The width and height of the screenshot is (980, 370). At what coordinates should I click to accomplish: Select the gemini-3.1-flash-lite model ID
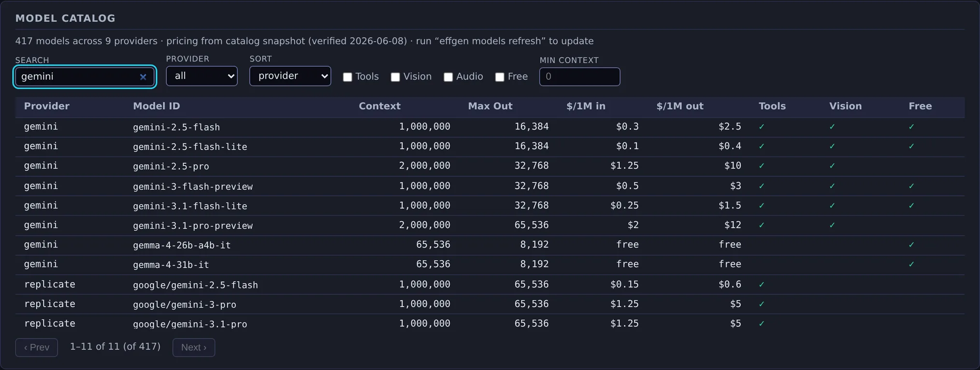coord(190,206)
